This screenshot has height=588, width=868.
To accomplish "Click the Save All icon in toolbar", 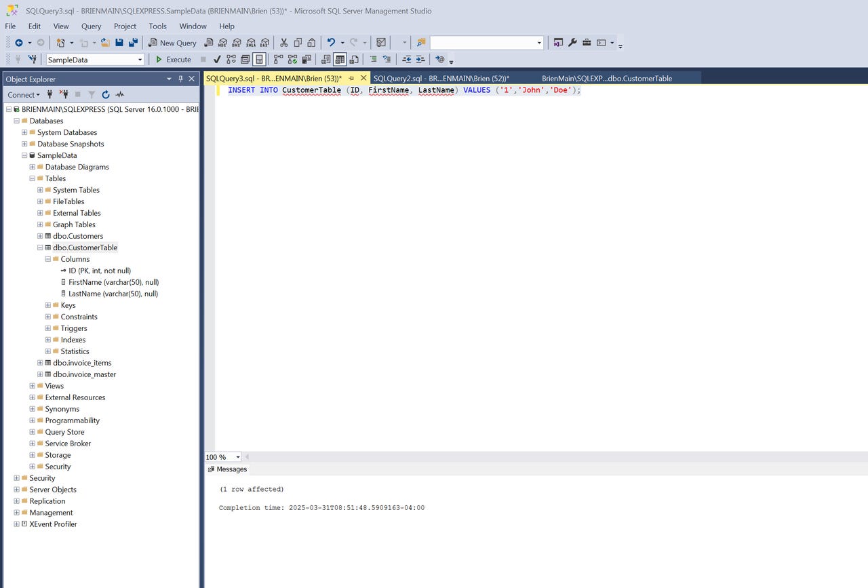I will coord(133,43).
